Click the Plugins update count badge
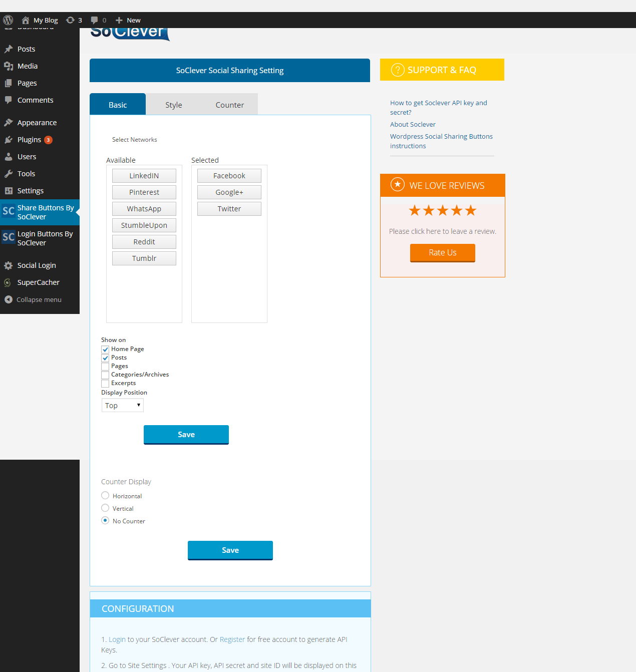636x672 pixels. [48, 140]
